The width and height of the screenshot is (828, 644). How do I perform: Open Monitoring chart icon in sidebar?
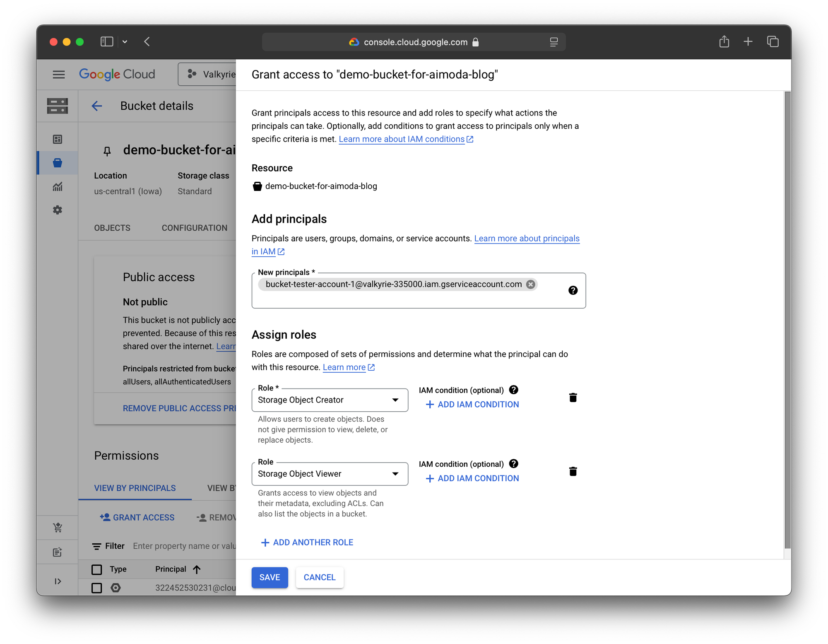[x=58, y=186]
